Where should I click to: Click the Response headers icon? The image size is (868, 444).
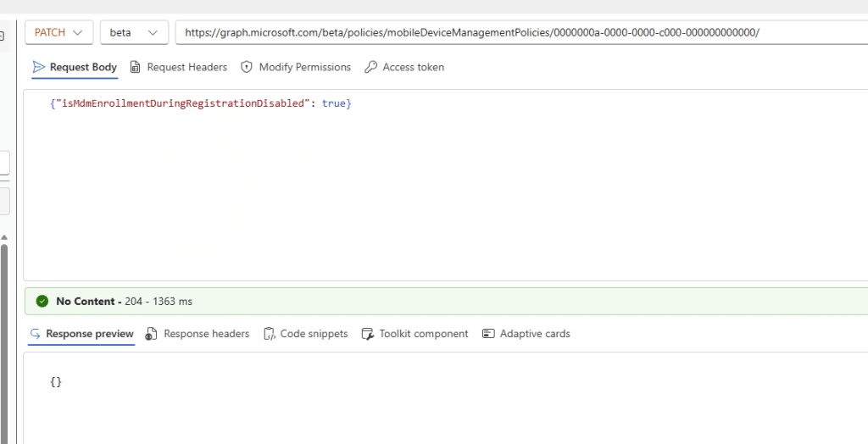152,334
